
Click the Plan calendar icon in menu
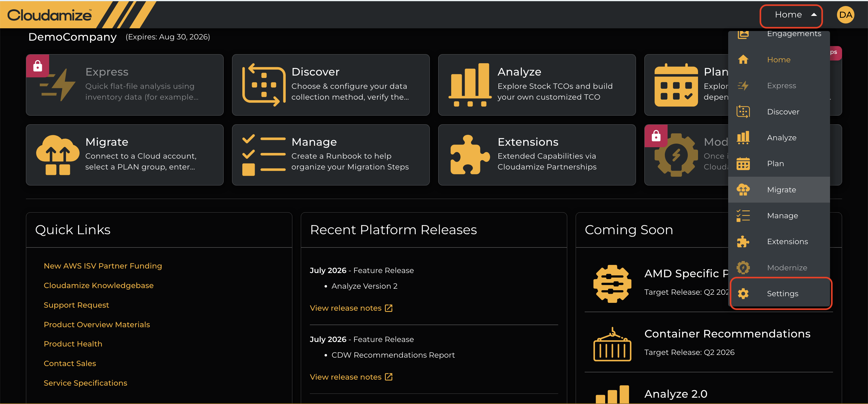[x=743, y=164]
